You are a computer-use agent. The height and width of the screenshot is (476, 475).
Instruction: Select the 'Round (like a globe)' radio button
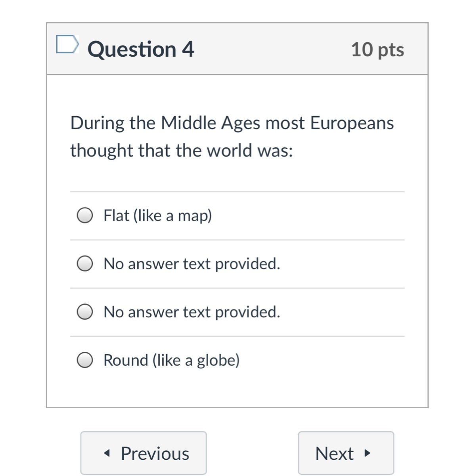pos(85,360)
